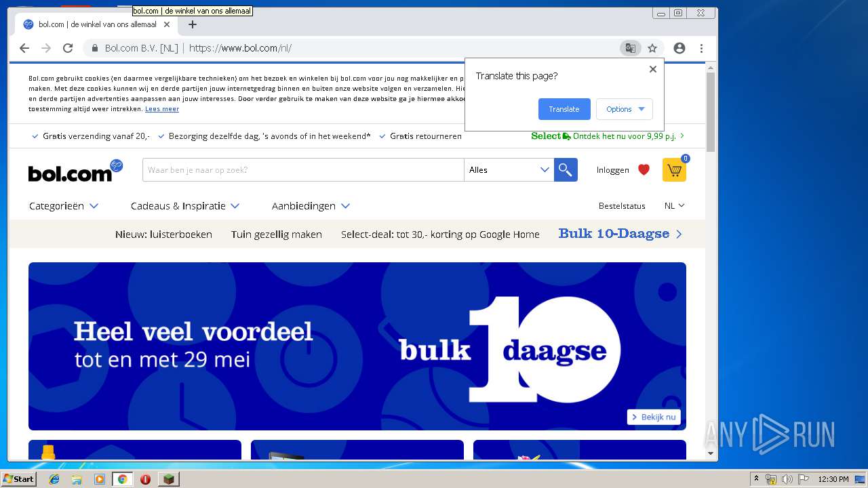Click 'Gratis verzending vanaf 20,-' text
This screenshot has width=868, height=488.
[96, 136]
